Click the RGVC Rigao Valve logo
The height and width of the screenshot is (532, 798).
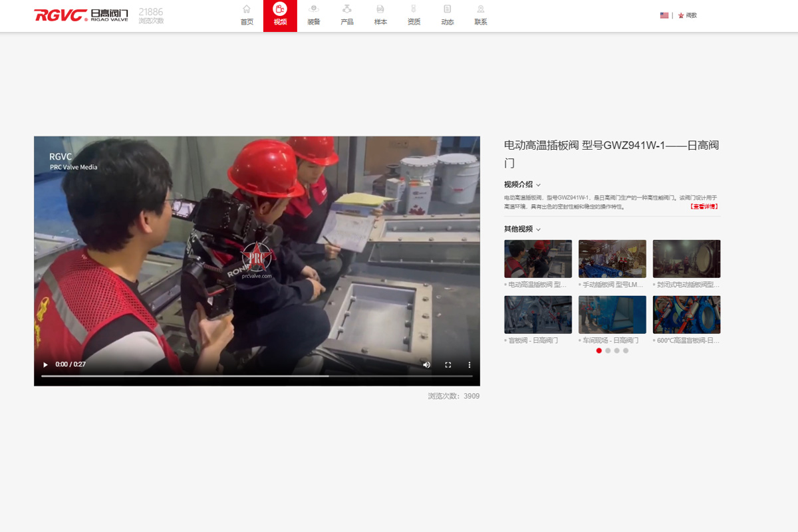pos(81,15)
